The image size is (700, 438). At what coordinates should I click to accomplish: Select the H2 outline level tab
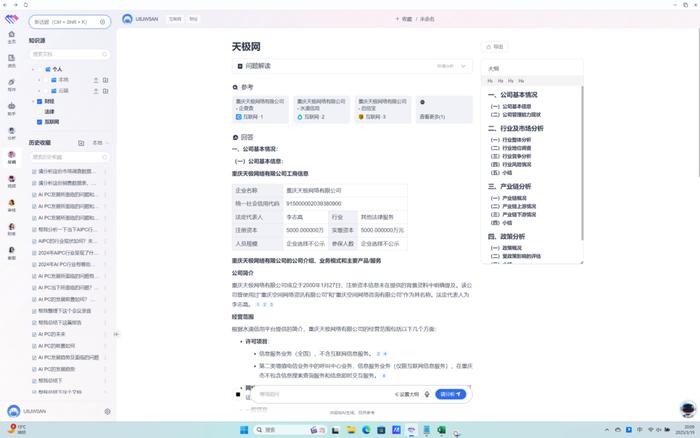500,81
